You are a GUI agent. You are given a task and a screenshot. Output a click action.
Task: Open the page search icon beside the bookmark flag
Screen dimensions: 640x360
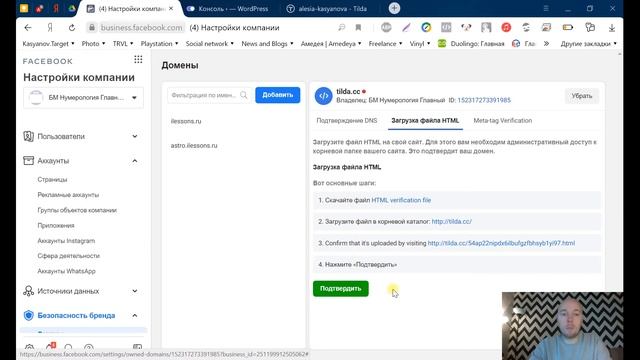coord(342,27)
